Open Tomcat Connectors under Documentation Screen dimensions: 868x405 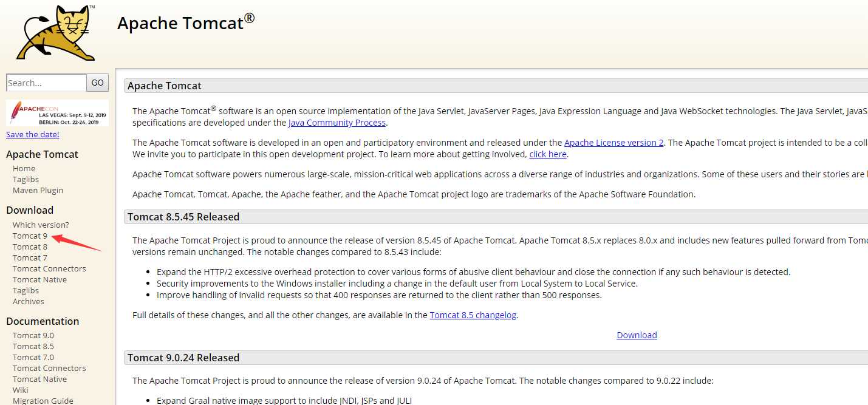[49, 368]
